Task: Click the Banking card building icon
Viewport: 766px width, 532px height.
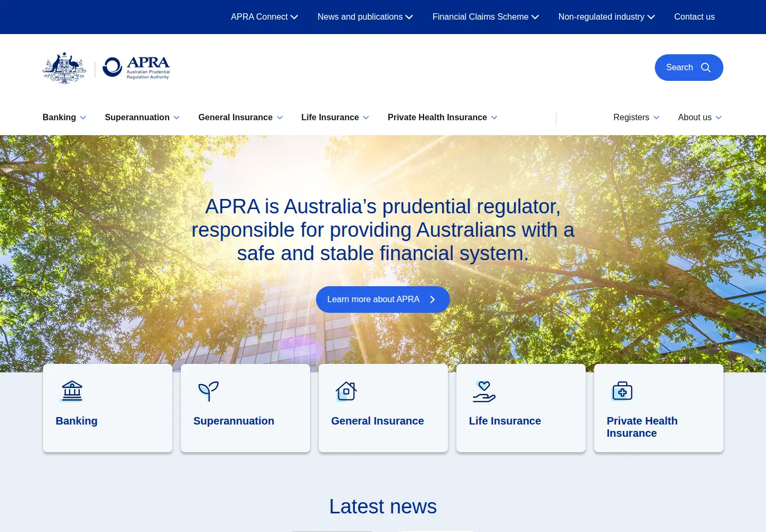Action: click(72, 391)
